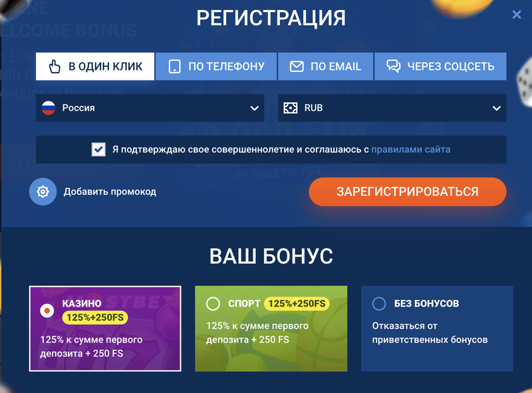Select the КАЗИНО 125%+250FS bonus card
Image resolution: width=532 pixels, height=393 pixels.
point(104,328)
